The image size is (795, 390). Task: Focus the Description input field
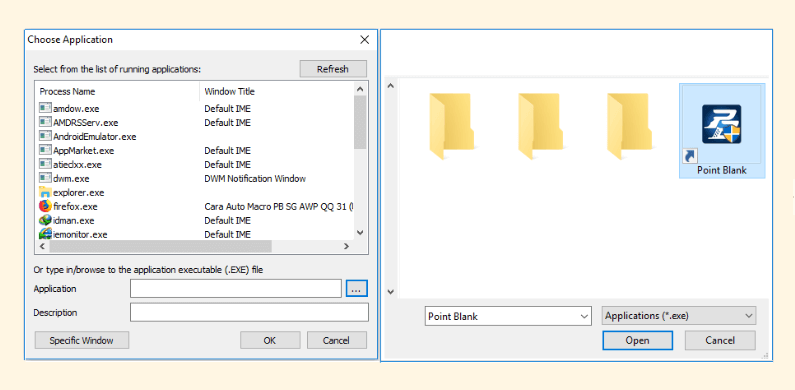249,312
